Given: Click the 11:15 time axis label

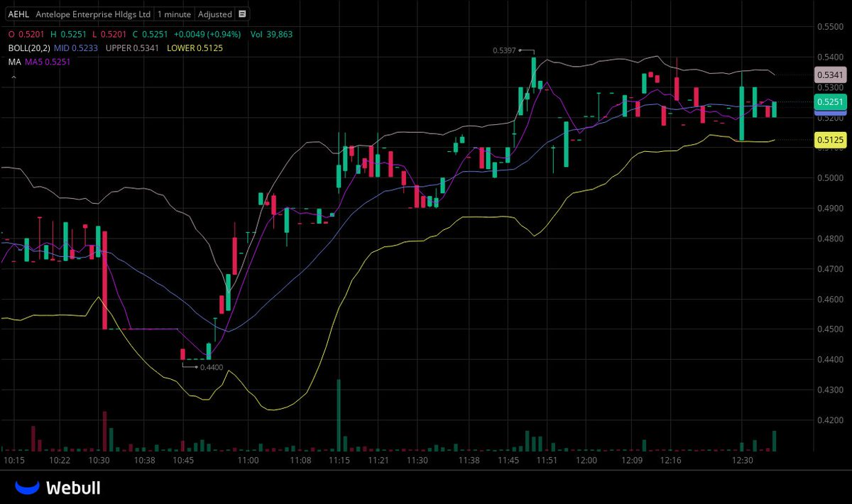Looking at the screenshot, I should tap(339, 461).
